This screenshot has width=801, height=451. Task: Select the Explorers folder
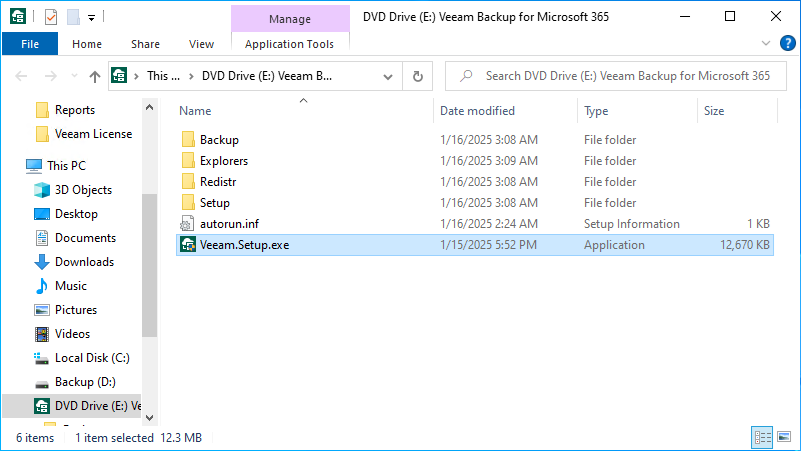pos(224,160)
